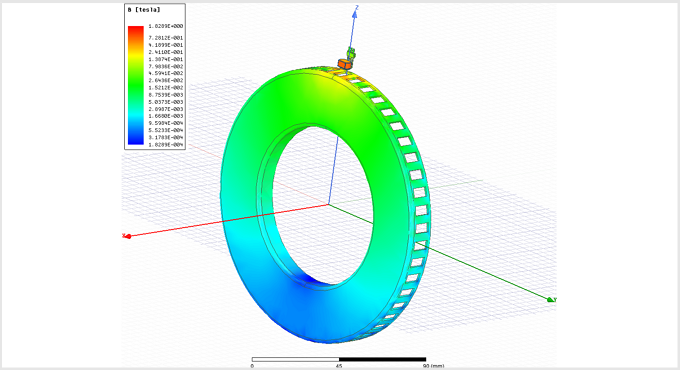Click the coordinate origin where axes meet
The height and width of the screenshot is (370, 680).
click(328, 204)
